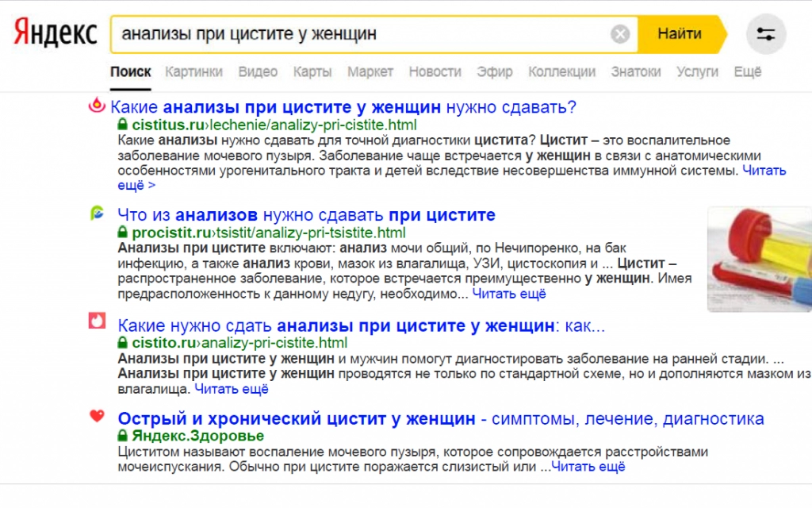812x508 pixels.
Task: Select the Поиск tab
Action: (131, 71)
